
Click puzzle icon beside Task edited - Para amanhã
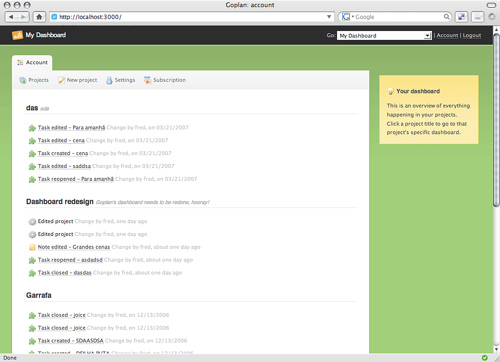pyautogui.click(x=32, y=128)
